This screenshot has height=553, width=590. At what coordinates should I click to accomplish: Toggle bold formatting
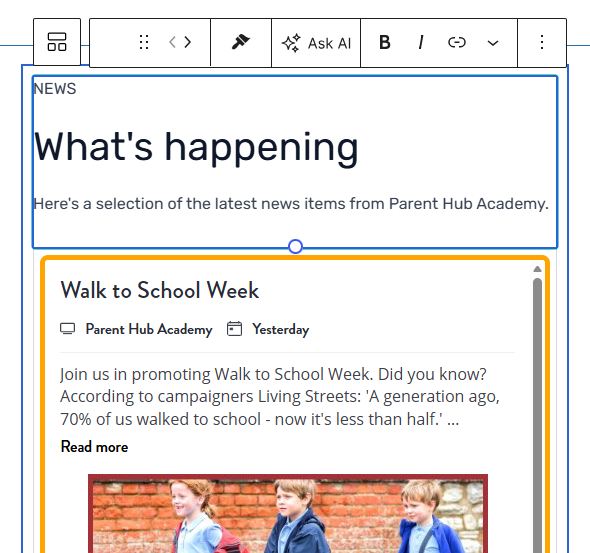click(x=385, y=42)
